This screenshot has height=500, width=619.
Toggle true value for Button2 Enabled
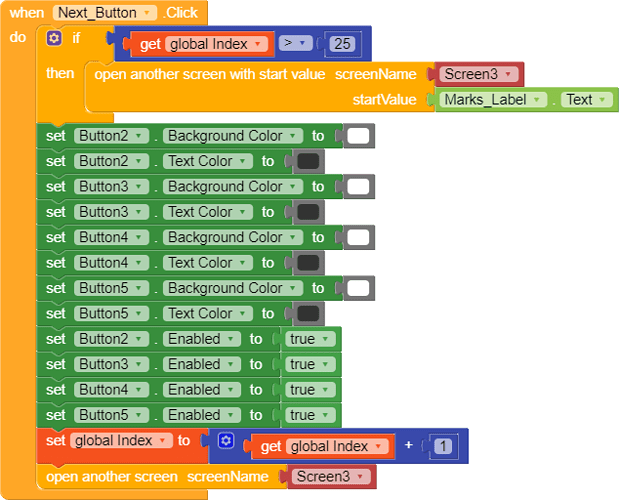(310, 339)
